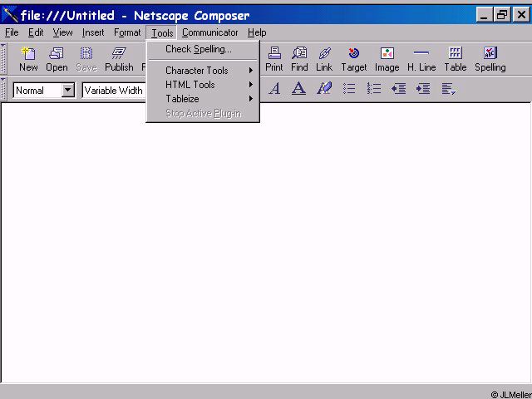The height and width of the screenshot is (399, 532).
Task: Open the Insert menu
Action: (x=93, y=32)
